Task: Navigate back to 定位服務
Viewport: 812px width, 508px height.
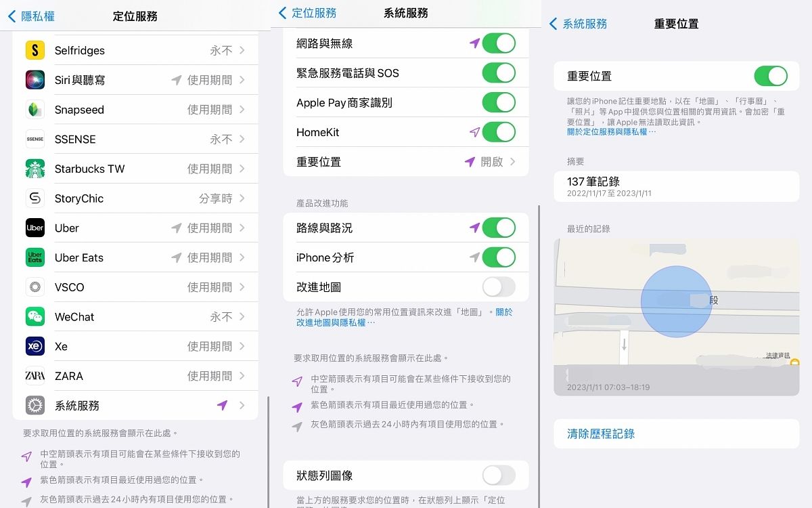Action: click(x=307, y=13)
